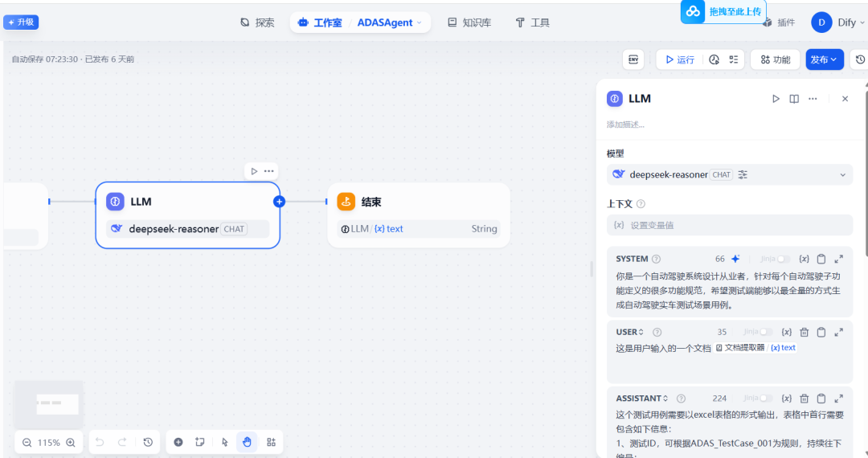Open ADASAgent app switcher dropdown
Image resolution: width=868 pixels, height=458 pixels.
(390, 22)
